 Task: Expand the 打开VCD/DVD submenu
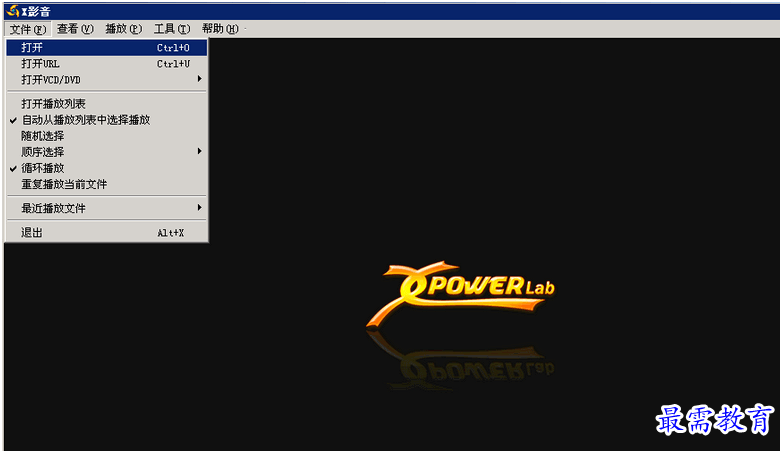[106, 80]
